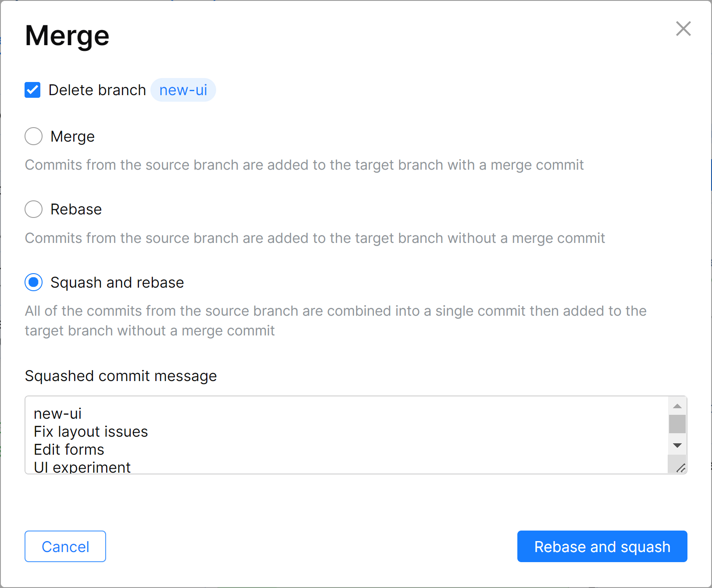Viewport: 712px width, 588px height.
Task: Click the 'Squashed commit message' field label
Action: (121, 376)
